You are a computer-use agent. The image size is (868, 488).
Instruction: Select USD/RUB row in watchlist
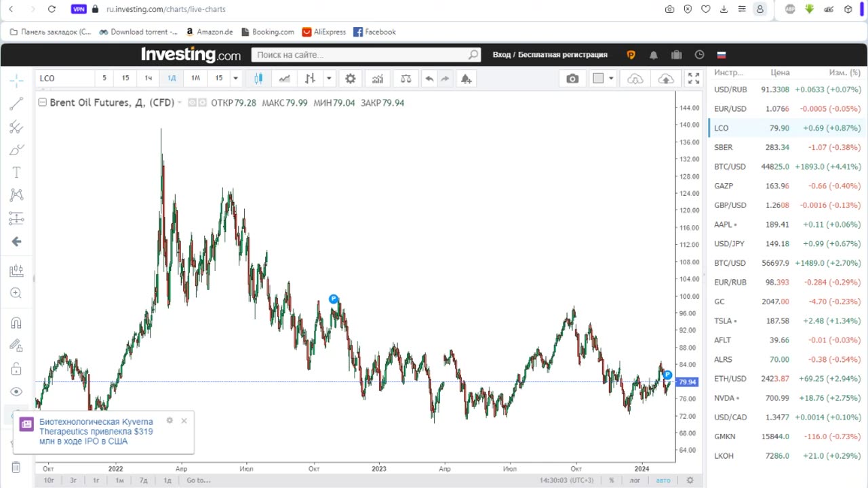787,89
